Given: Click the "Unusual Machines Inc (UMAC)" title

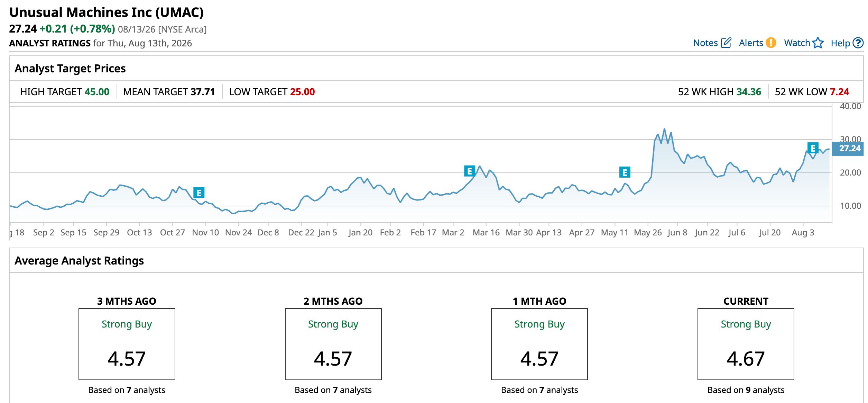Looking at the screenshot, I should tap(107, 12).
